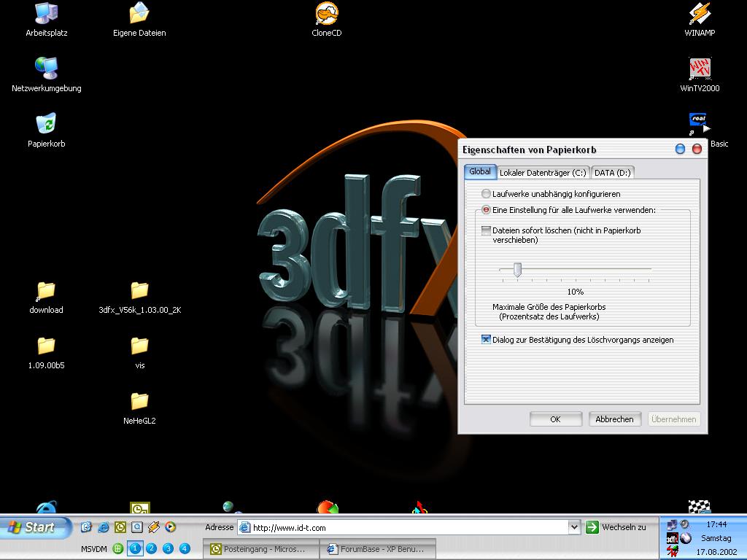Click the blue help title-bar button
The height and width of the screenshot is (560, 747).
coord(680,149)
